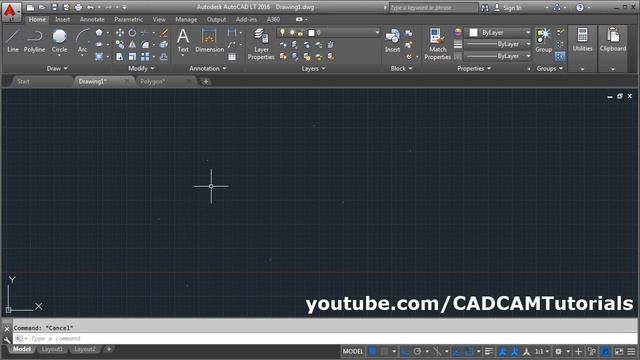640x360 pixels.
Task: Click the Match Properties tool
Action: 437,44
